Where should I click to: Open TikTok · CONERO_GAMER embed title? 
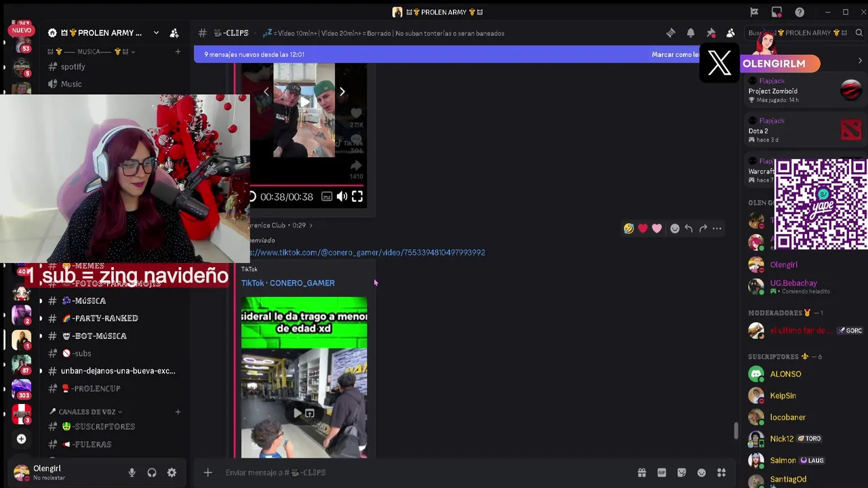pos(288,283)
